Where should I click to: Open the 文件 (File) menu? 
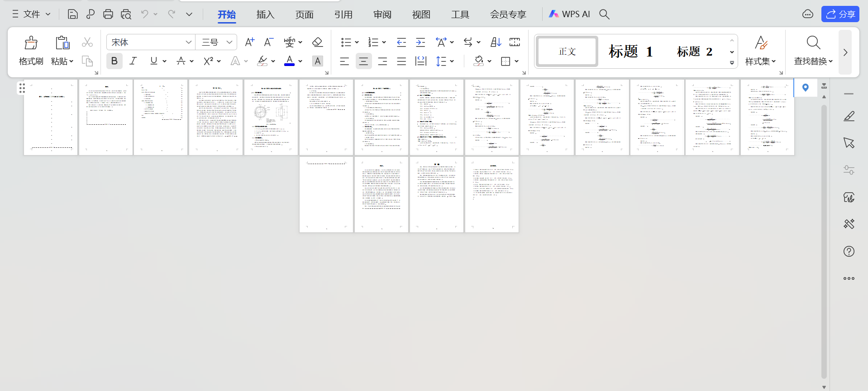(31, 14)
